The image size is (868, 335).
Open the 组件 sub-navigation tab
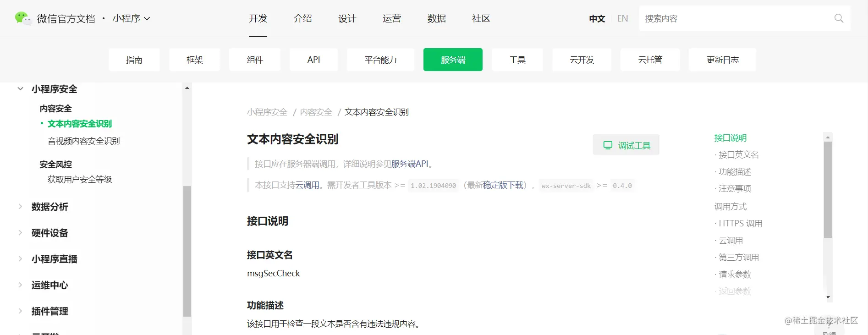255,60
